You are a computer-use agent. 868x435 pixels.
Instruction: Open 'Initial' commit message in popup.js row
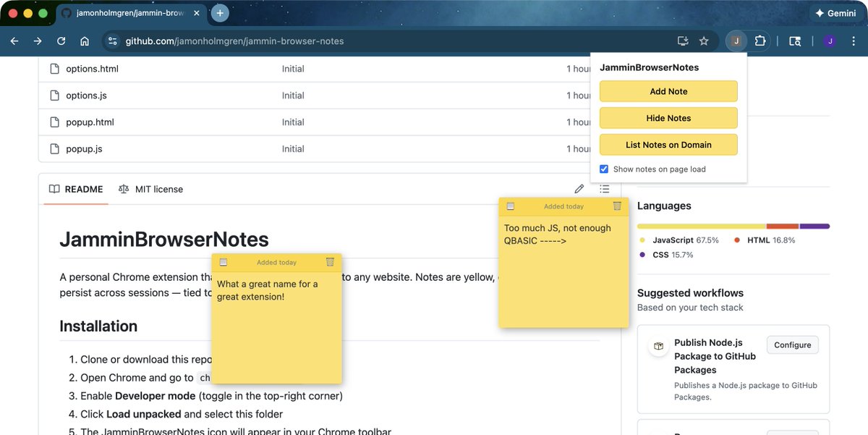(293, 149)
